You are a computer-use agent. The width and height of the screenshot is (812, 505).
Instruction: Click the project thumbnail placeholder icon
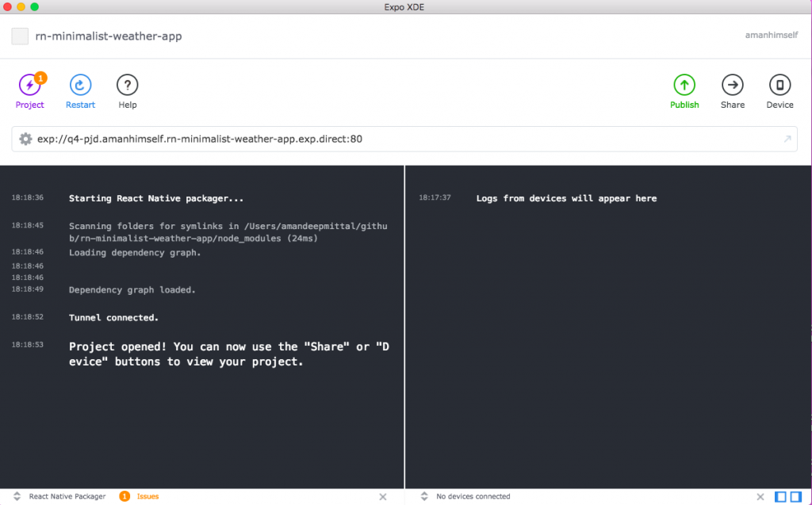20,36
